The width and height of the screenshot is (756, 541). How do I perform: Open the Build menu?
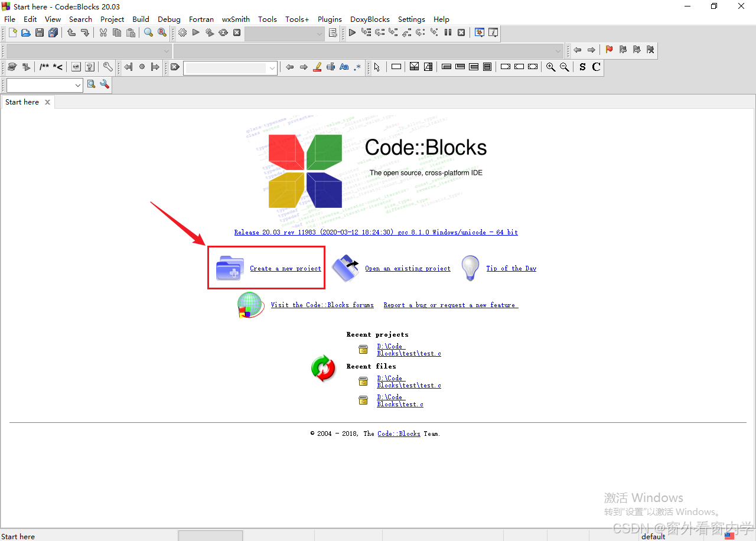click(x=141, y=19)
